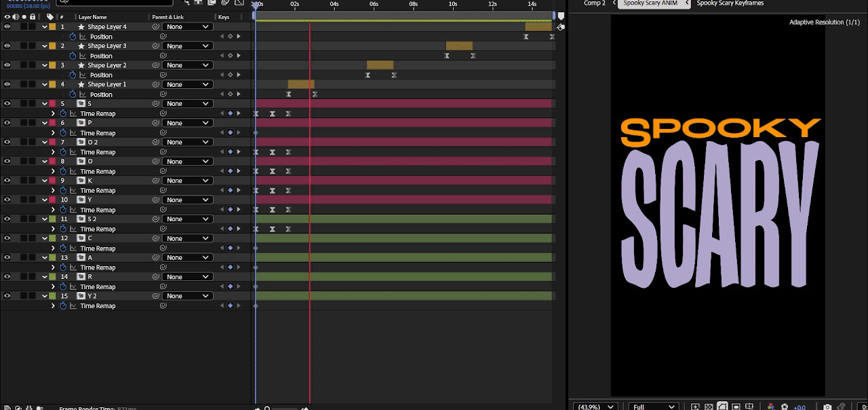The image size is (868, 410).
Task: Open Parent dropdown for layer S 2
Action: pos(187,219)
